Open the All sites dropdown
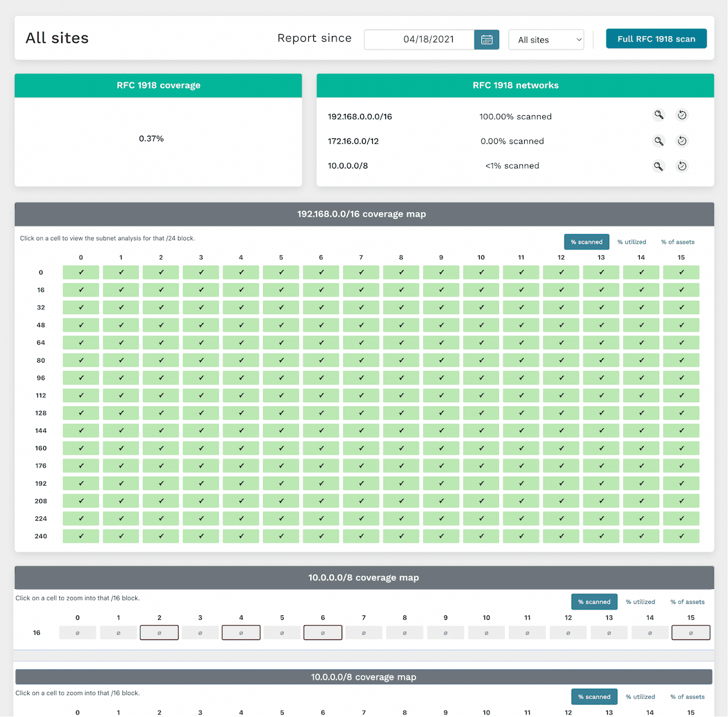Image resolution: width=728 pixels, height=717 pixels. tap(546, 39)
